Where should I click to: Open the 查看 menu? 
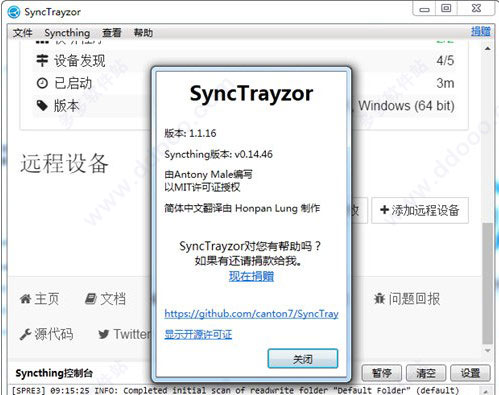(112, 33)
